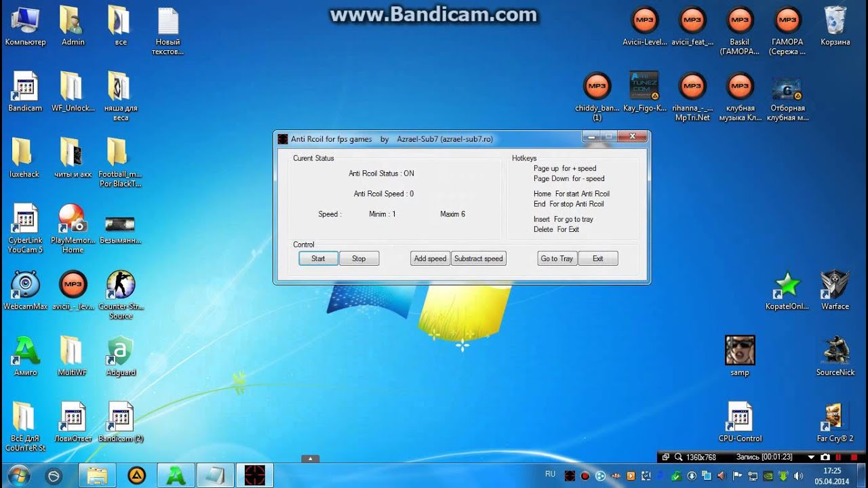Select the CyberLink YouCam 5 shortcut
Image resolution: width=868 pixels, height=488 pixels.
25,229
